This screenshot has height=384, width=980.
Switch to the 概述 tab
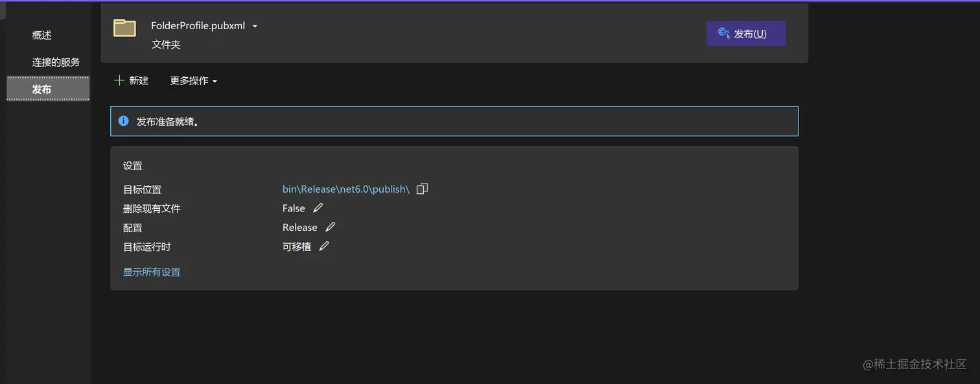point(41,35)
